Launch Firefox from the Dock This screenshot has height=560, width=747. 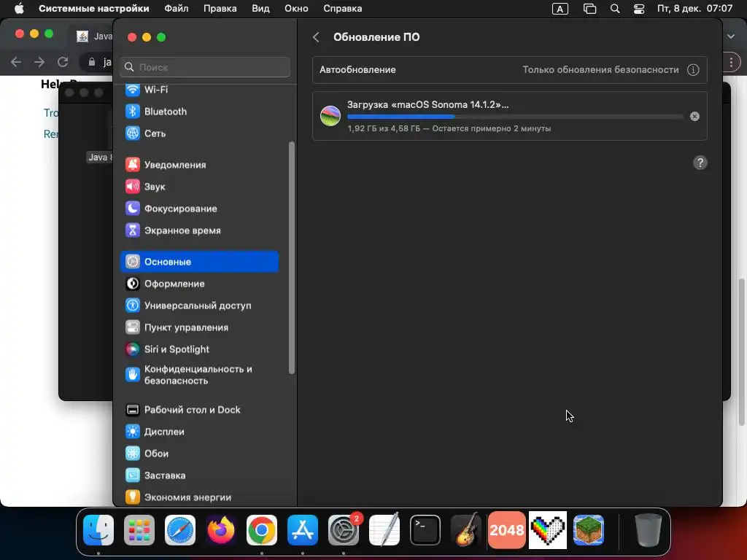[x=221, y=530]
